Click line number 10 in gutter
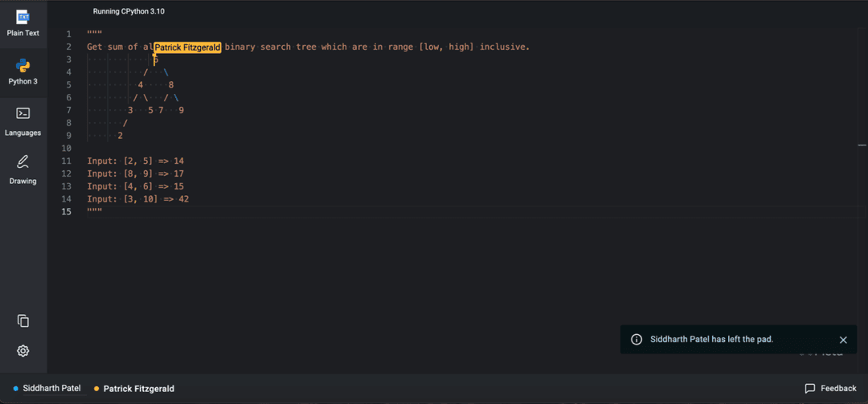868x404 pixels. coord(67,149)
